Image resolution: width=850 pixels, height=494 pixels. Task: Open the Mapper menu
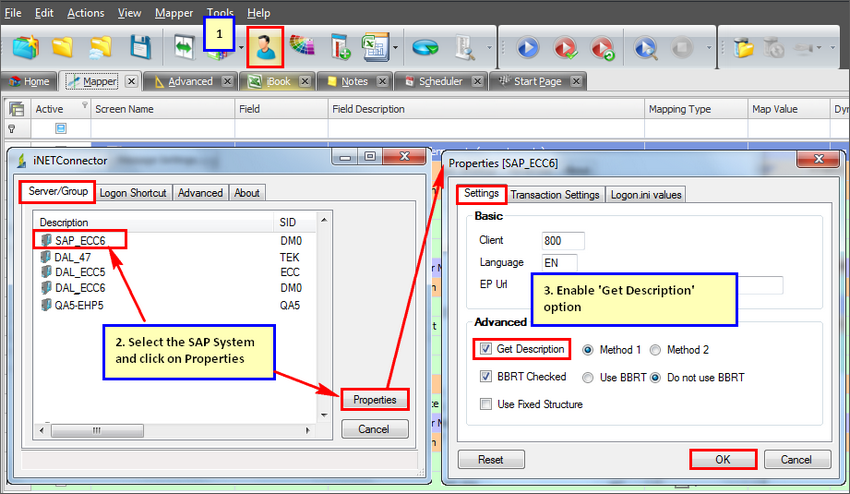coord(174,13)
